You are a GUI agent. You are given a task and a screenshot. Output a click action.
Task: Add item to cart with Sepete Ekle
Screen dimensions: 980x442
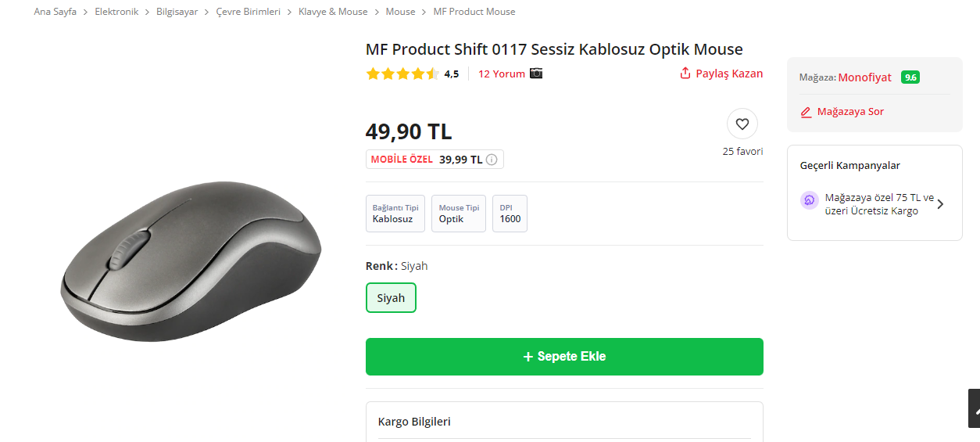click(564, 357)
